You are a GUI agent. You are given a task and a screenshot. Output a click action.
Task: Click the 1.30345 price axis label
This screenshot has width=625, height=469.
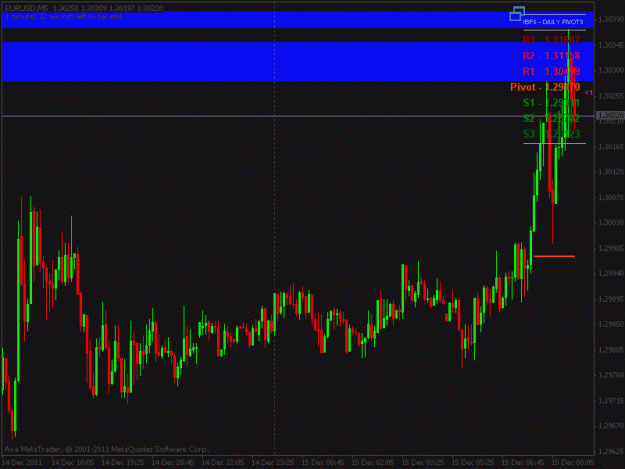[611, 45]
